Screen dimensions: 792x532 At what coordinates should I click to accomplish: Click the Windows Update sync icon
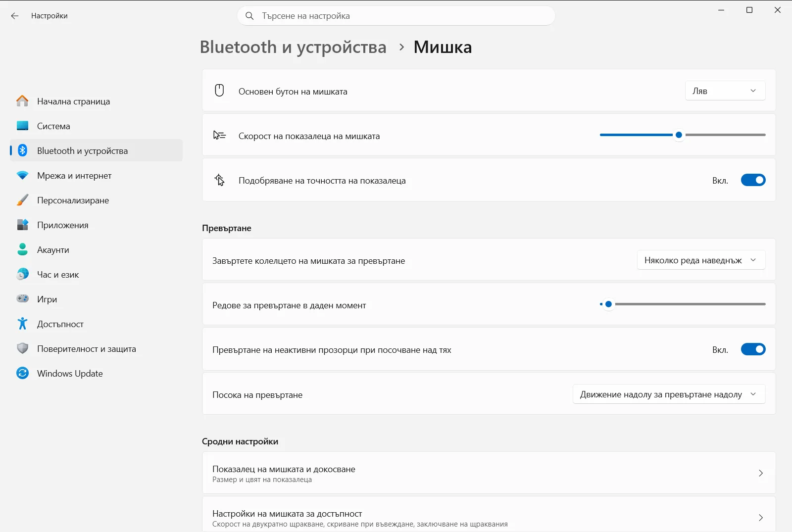(x=22, y=373)
